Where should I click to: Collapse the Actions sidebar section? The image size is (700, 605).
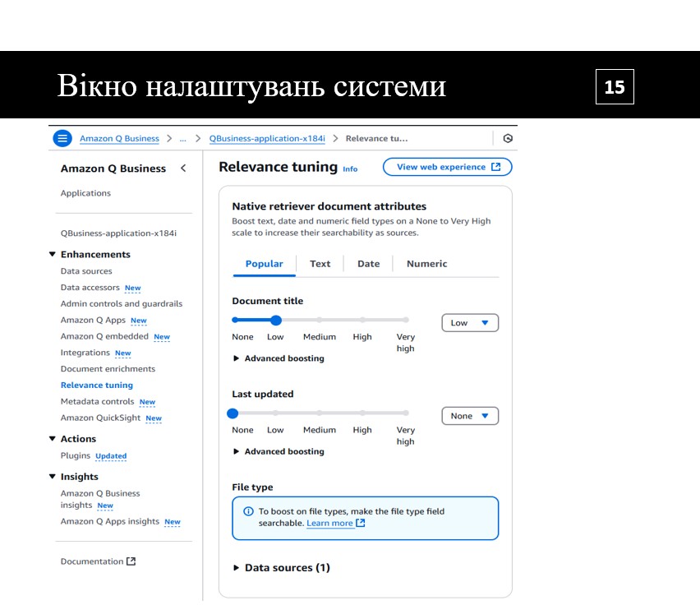(x=53, y=438)
